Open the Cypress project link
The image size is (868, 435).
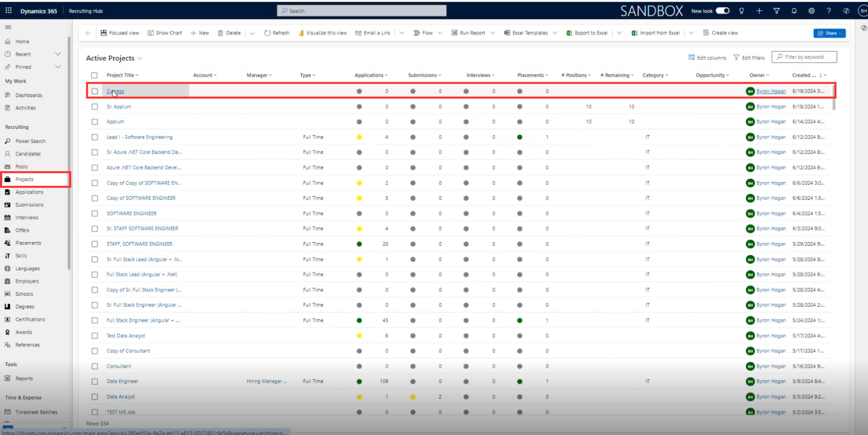[x=115, y=92]
